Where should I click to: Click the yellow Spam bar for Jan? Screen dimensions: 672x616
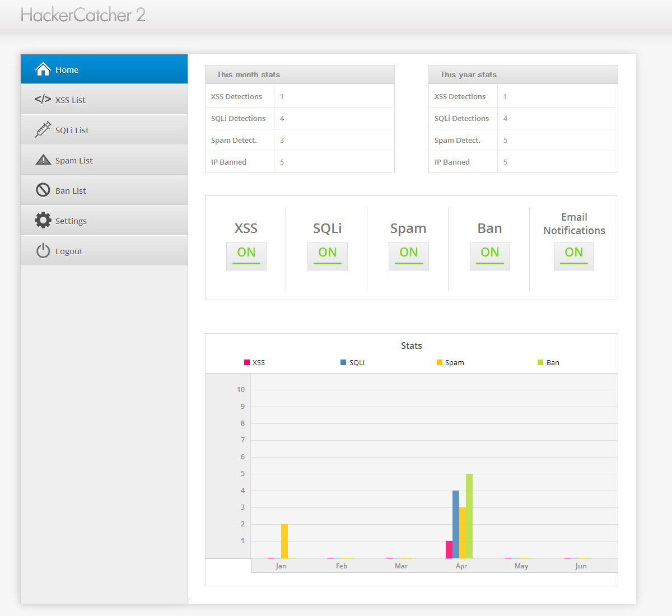(284, 541)
